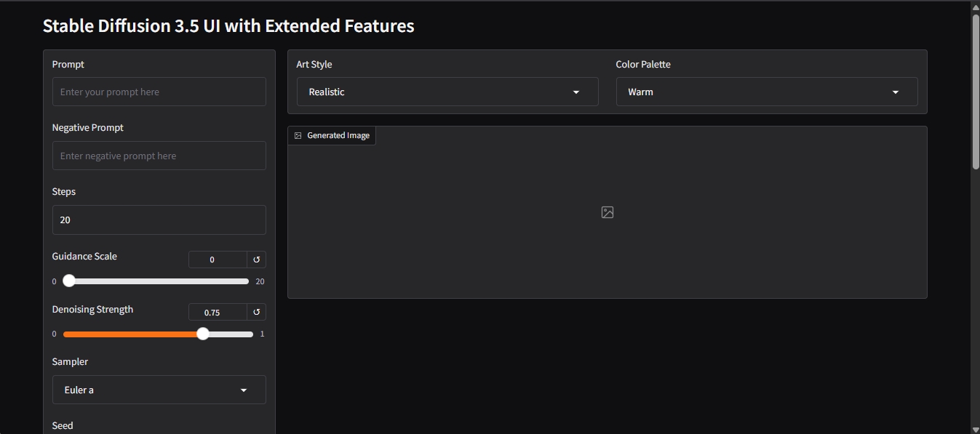Click the 'Prompt' label
The image size is (980, 434).
click(x=68, y=65)
